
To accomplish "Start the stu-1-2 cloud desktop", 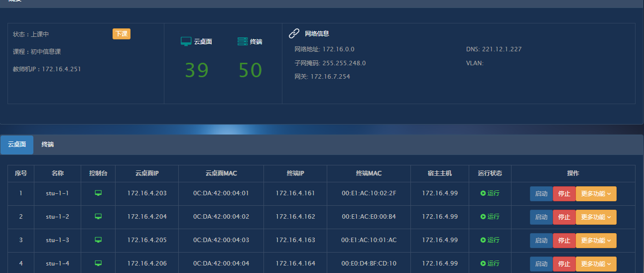I will [x=541, y=217].
